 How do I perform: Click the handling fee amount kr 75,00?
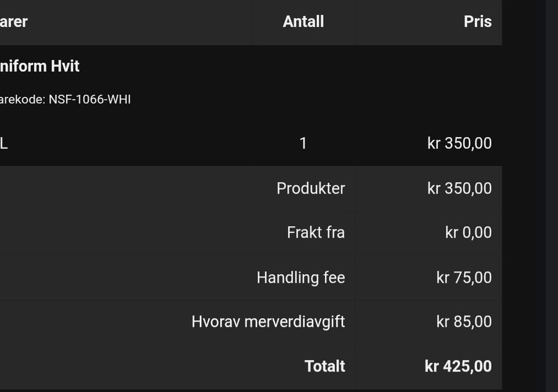(x=464, y=278)
